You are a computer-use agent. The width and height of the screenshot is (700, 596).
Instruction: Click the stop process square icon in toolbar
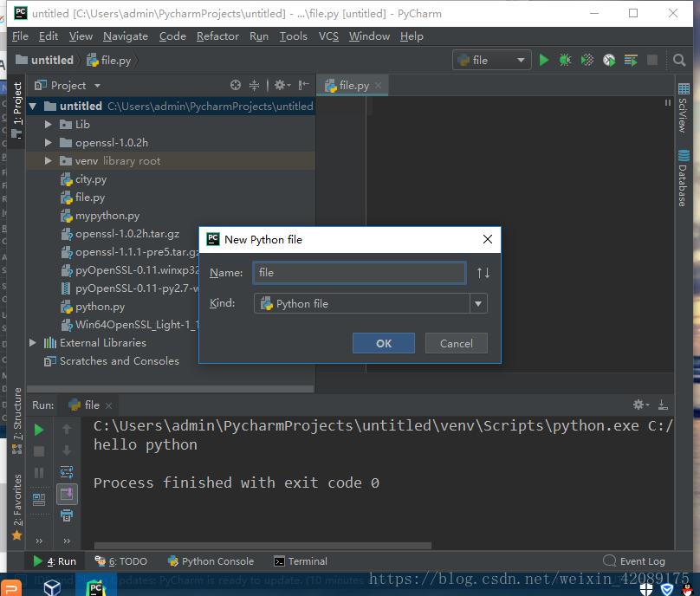pos(652,61)
